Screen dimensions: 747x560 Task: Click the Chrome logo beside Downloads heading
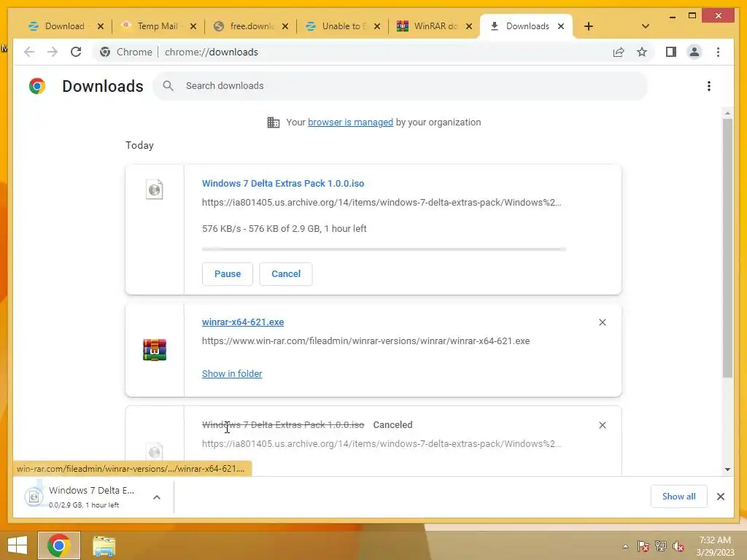37,86
